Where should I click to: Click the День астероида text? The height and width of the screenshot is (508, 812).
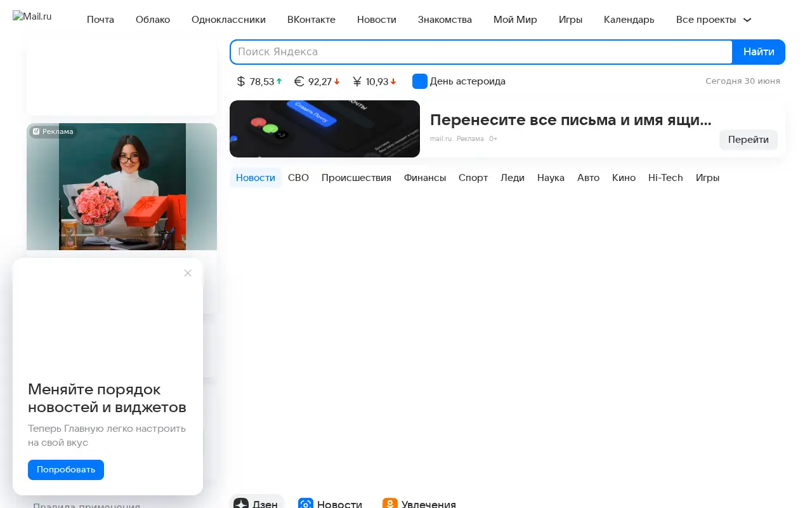(468, 81)
